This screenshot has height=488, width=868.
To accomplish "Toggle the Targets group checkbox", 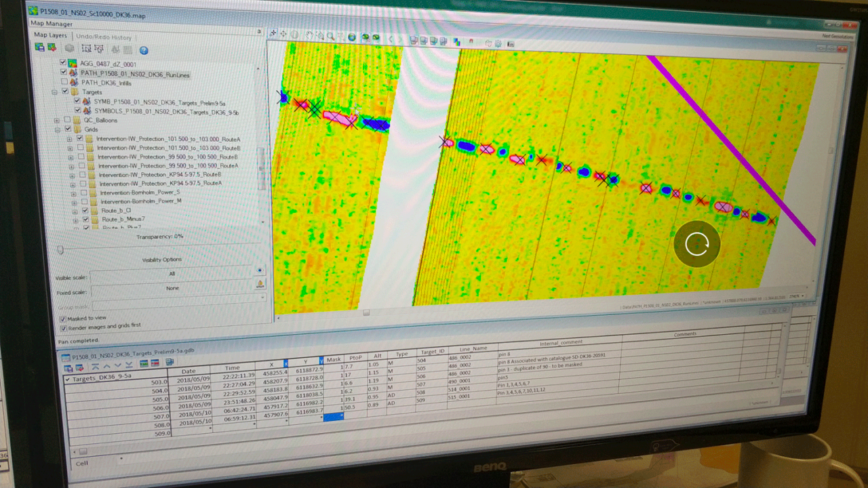I will pyautogui.click(x=65, y=91).
